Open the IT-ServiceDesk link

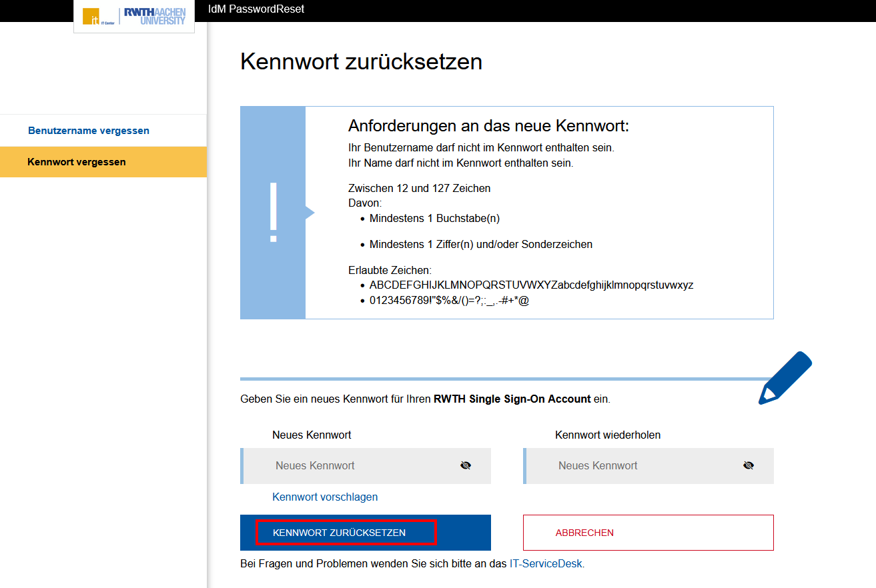click(546, 563)
